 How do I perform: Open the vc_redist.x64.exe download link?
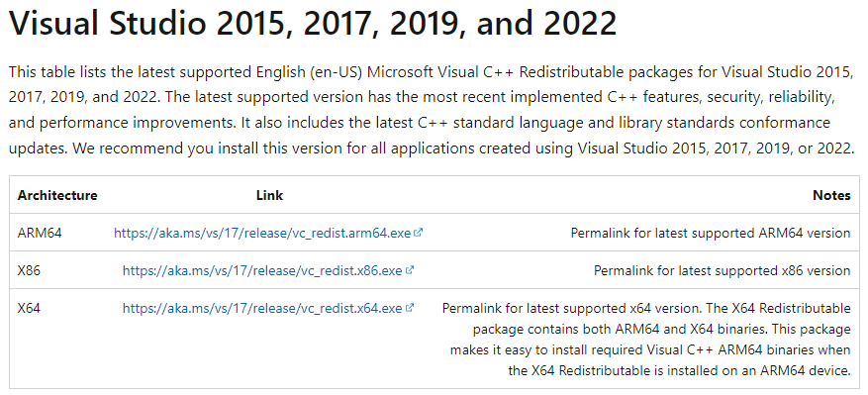(262, 308)
